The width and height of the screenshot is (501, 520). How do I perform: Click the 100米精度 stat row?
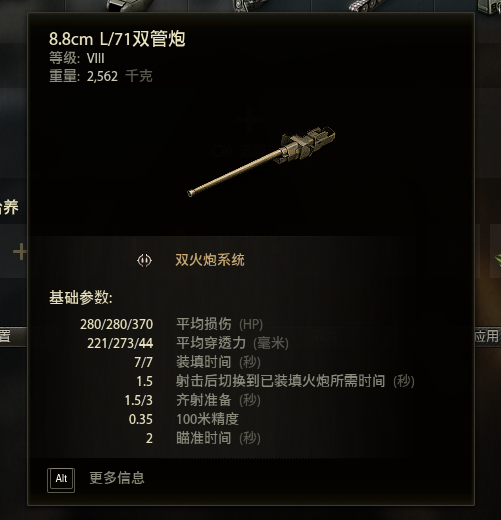(x=184, y=419)
